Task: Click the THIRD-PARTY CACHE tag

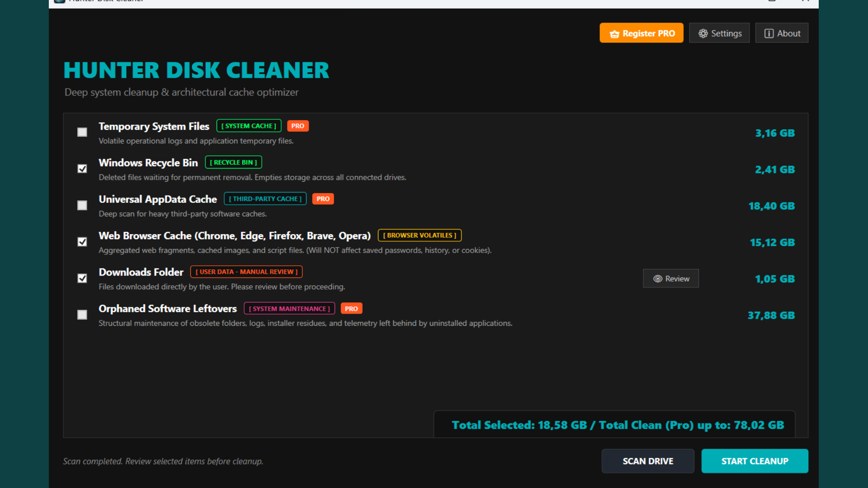Action: point(265,199)
